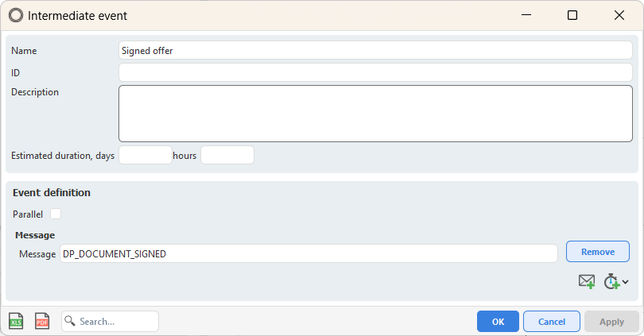Export to Excel via XLS icon
The width and height of the screenshot is (644, 336).
[16, 321]
